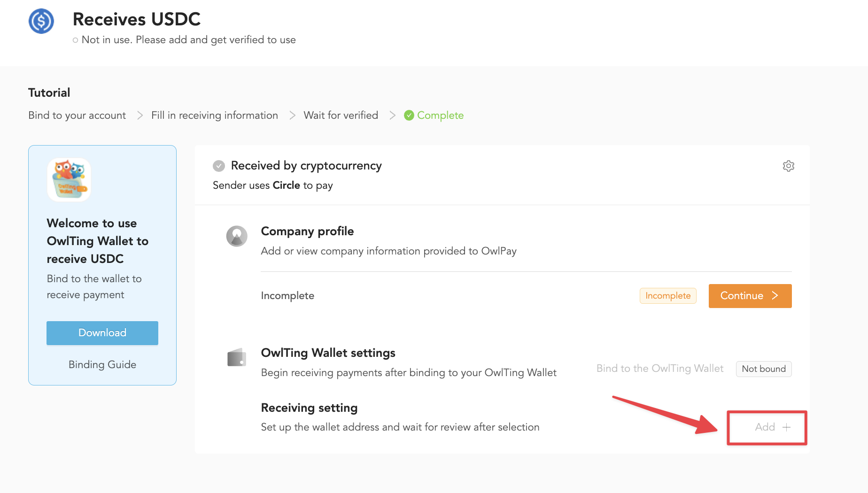Click the gray check beside Received by cryptocurrency
The image size is (868, 493).
coord(219,166)
